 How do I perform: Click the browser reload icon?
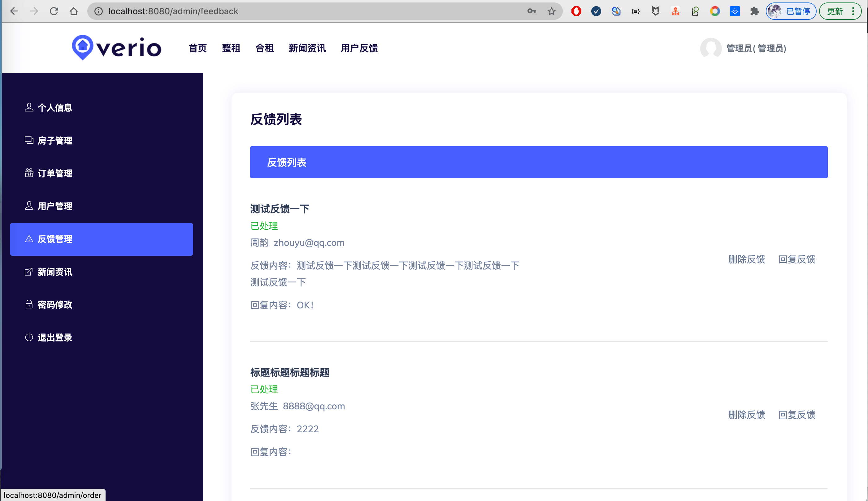click(x=54, y=11)
